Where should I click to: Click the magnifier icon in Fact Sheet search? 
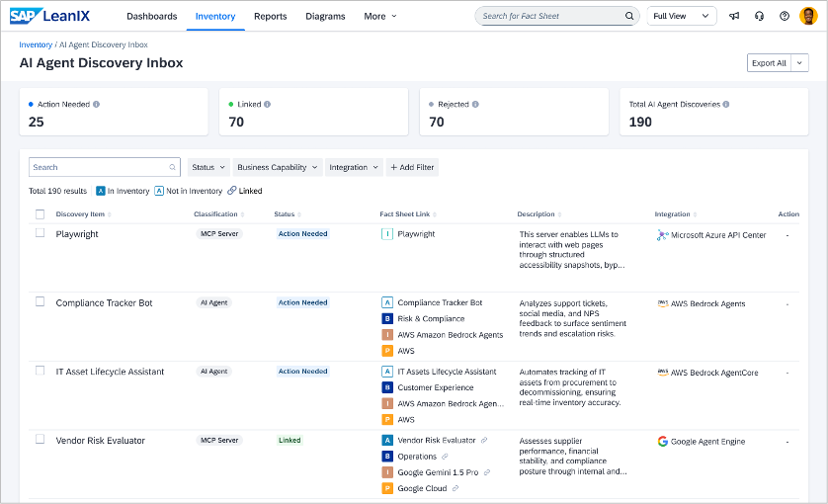[x=629, y=16]
